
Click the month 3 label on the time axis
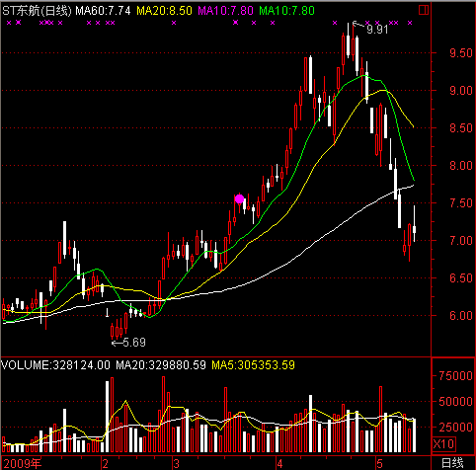176,464
